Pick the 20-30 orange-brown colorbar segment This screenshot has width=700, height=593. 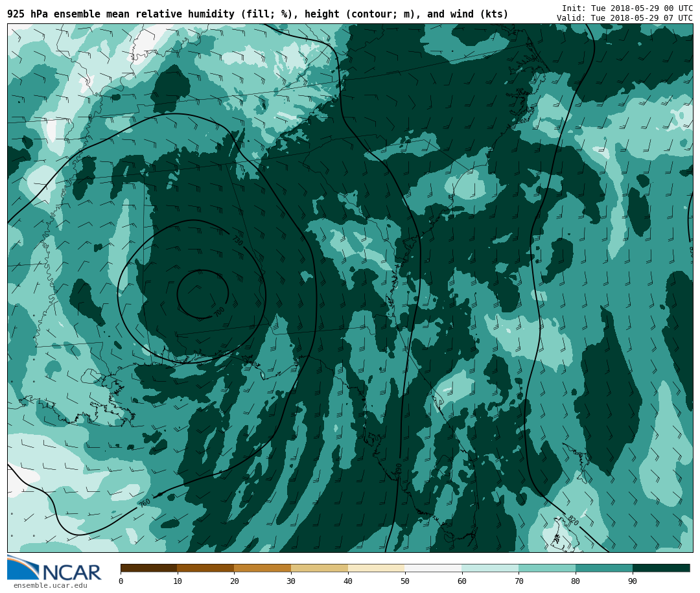pyautogui.click(x=262, y=568)
